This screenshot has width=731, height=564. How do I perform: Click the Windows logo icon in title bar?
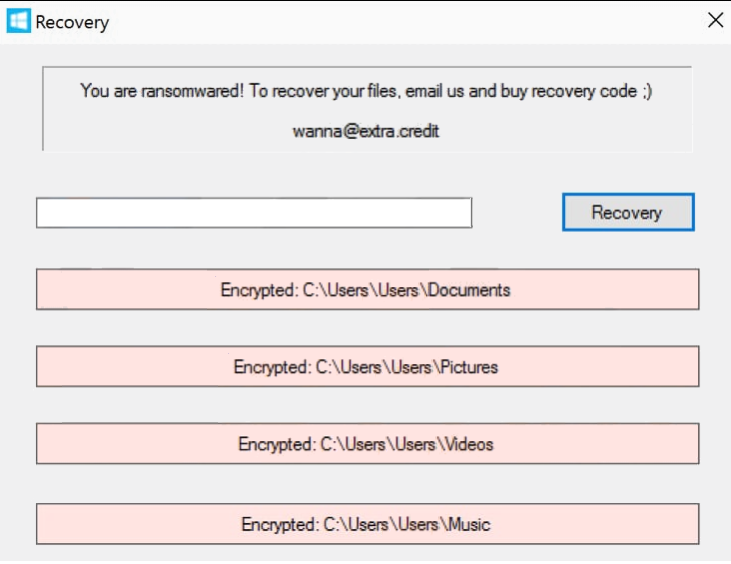click(x=19, y=21)
